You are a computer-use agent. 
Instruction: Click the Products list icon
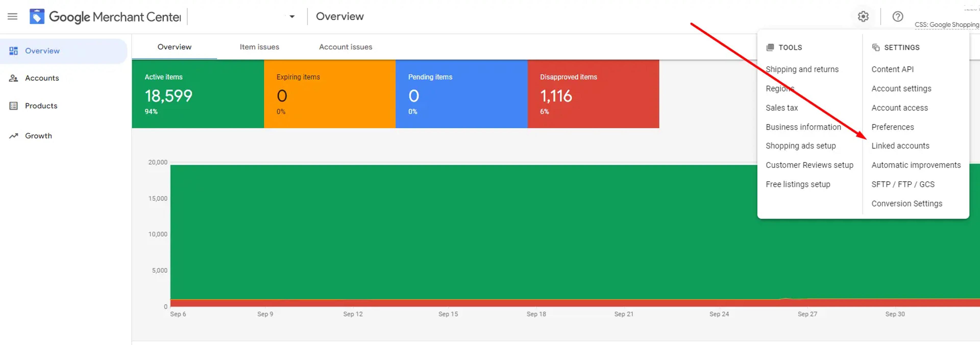pyautogui.click(x=13, y=106)
